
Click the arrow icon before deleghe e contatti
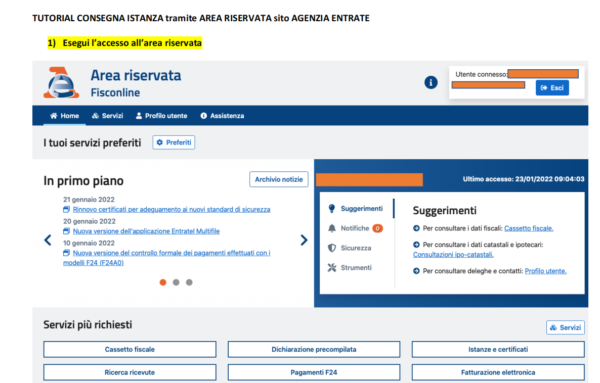(x=416, y=271)
